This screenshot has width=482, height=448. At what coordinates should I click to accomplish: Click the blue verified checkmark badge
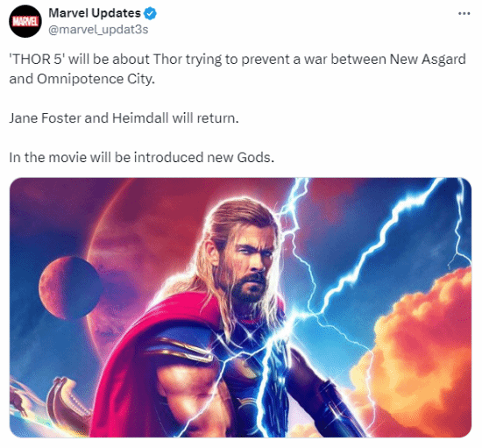point(151,13)
